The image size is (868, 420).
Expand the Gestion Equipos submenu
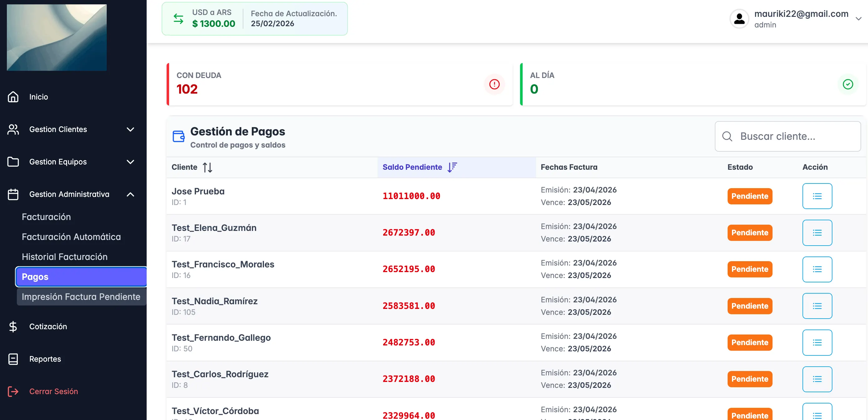[130, 162]
